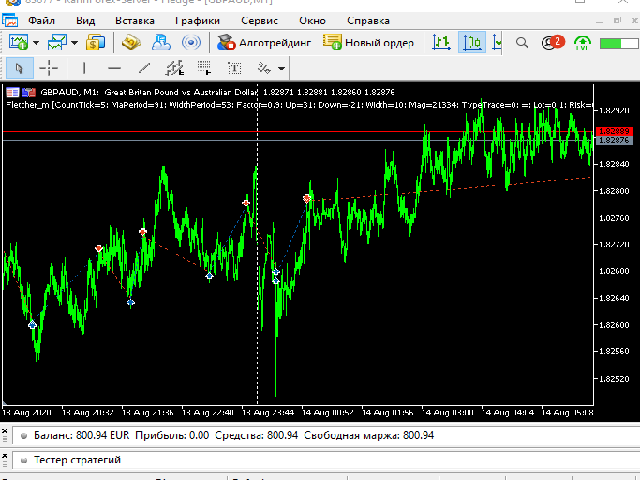Open the Сервис menu
Screen dimensions: 640x480
point(260,19)
